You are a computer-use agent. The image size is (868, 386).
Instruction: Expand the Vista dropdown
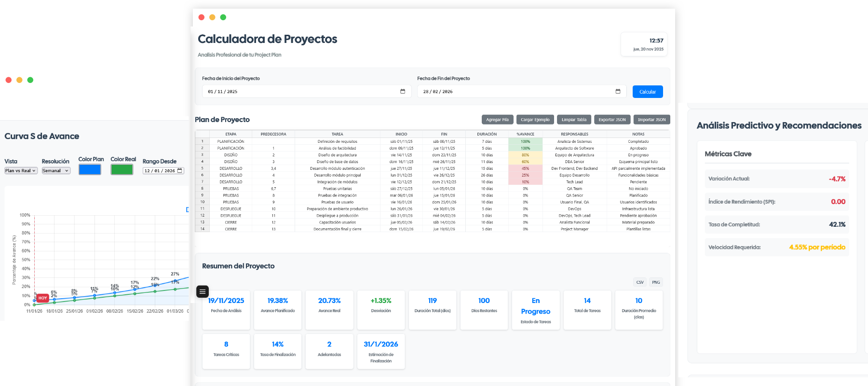(21, 171)
